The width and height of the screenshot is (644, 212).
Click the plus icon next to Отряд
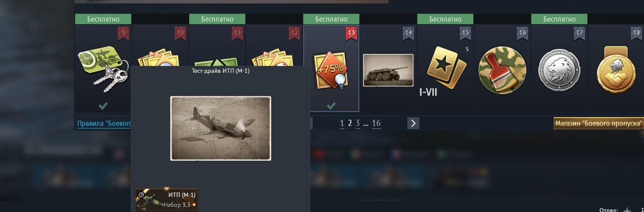point(627,209)
